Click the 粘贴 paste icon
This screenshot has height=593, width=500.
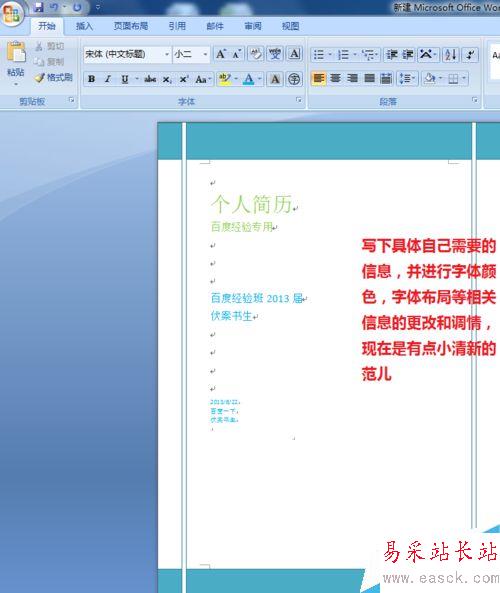click(x=16, y=52)
